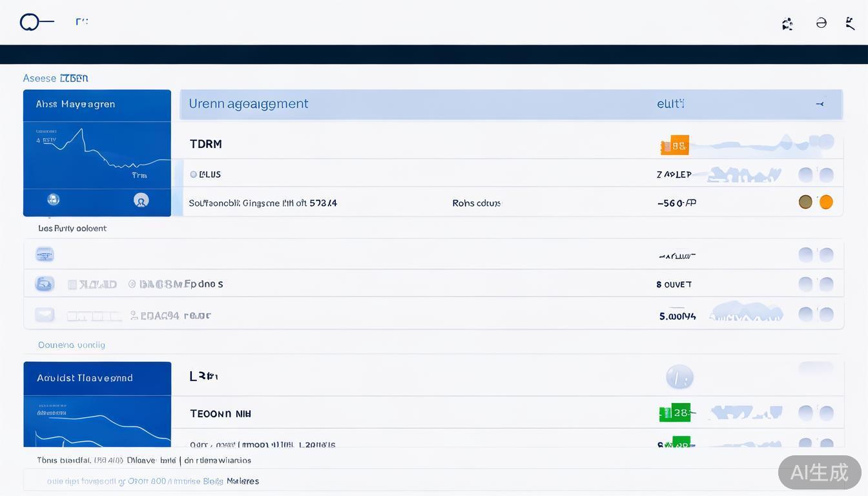This screenshot has height=496, width=868.
Task: Click the user profile icon in the Ahss Mayeagren card
Action: [141, 200]
